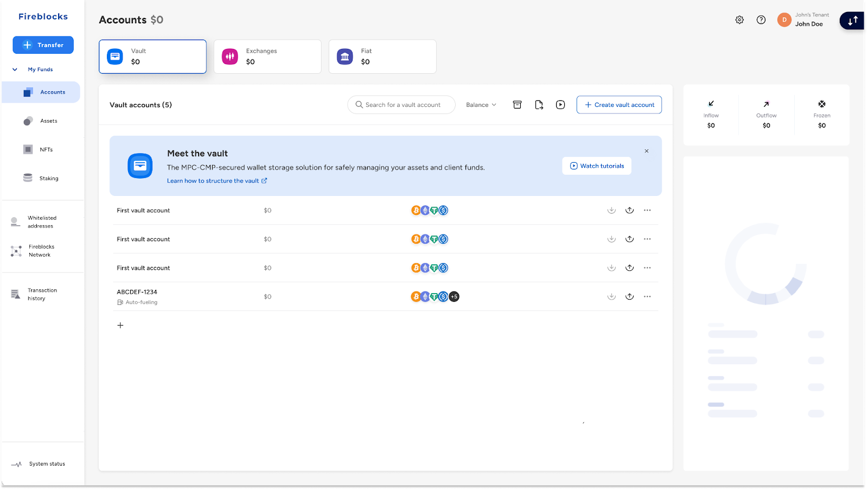Open John Doe user avatar
Screen dimensions: 868x489
784,20
